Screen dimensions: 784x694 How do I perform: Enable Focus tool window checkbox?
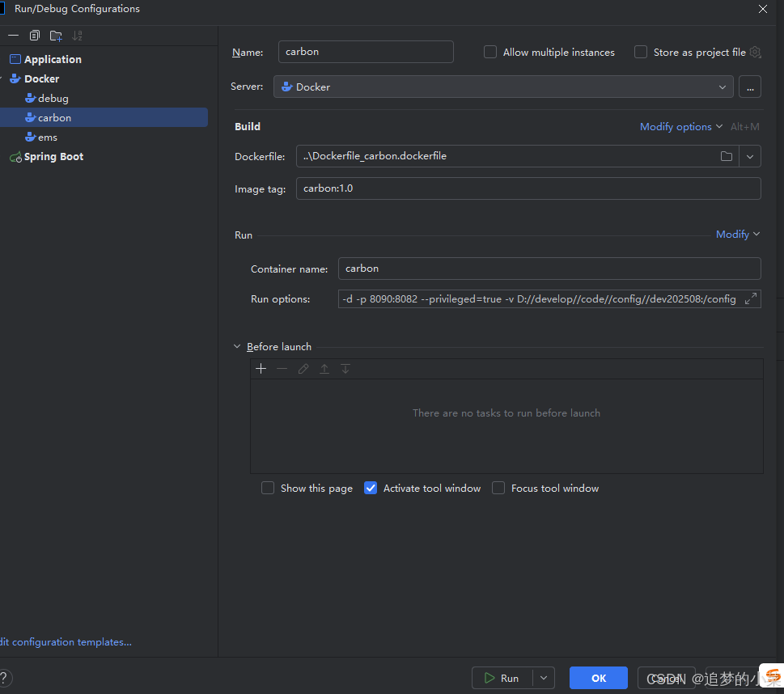[498, 488]
